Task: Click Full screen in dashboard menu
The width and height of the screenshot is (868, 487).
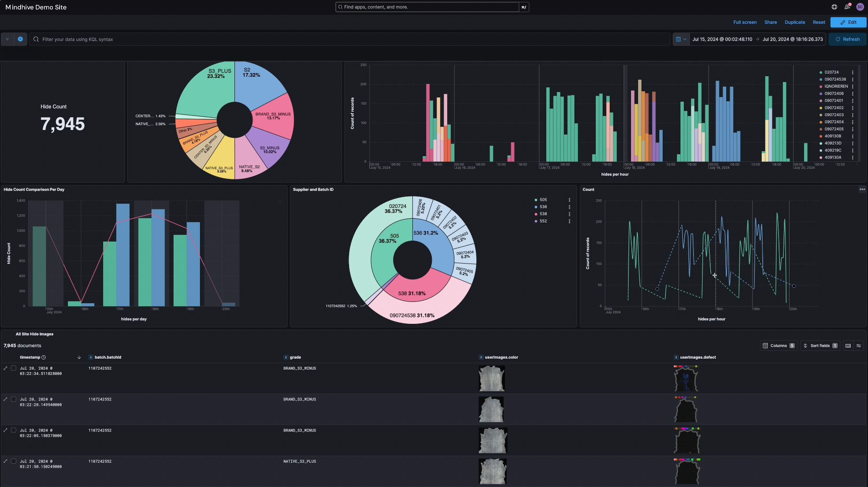Action: 745,22
